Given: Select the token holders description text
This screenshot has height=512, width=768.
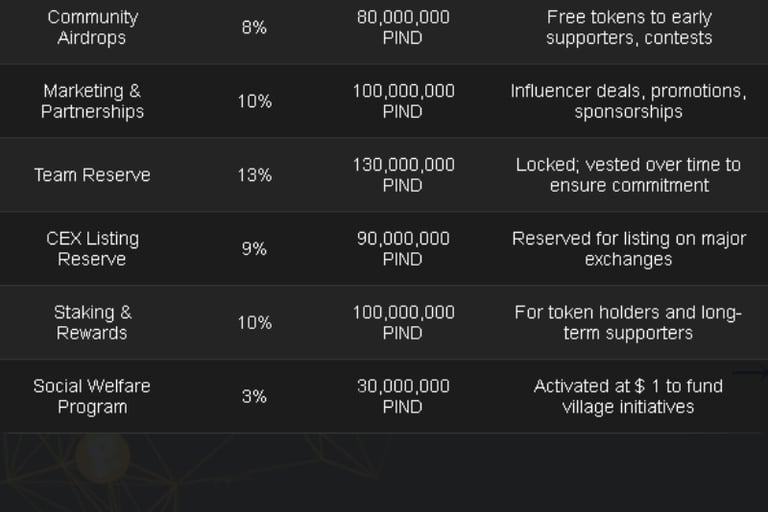Looking at the screenshot, I should [629, 322].
